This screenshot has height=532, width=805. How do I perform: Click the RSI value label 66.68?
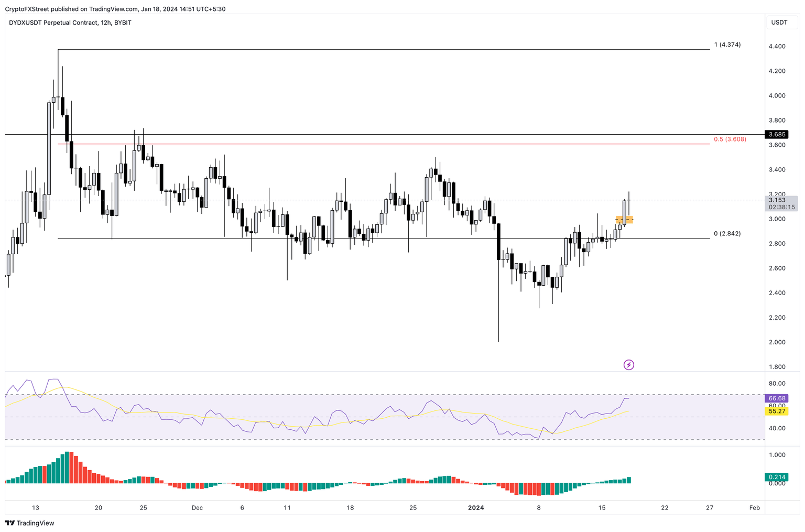coord(776,398)
